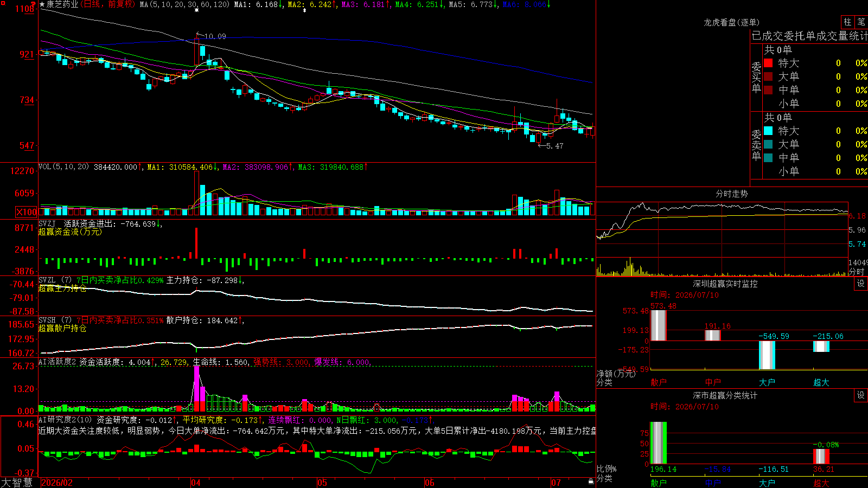
Task: Click the 散户 bar in 实时监控 chart
Action: 658,325
